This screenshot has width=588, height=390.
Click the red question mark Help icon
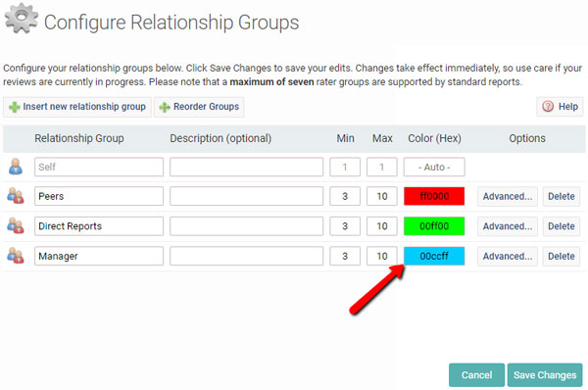coord(548,107)
